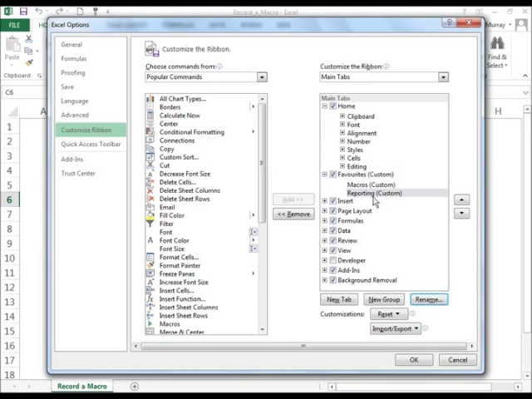Select the Freeze Panes command icon

(x=150, y=273)
